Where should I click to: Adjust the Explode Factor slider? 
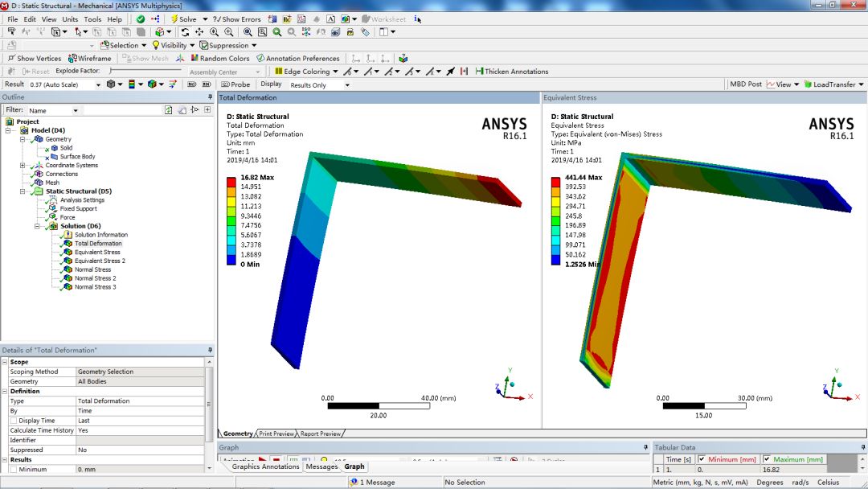click(x=145, y=71)
